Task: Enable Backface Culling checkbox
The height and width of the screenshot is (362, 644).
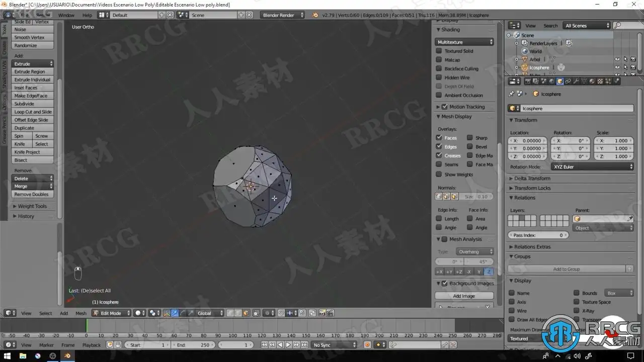Action: [x=439, y=68]
